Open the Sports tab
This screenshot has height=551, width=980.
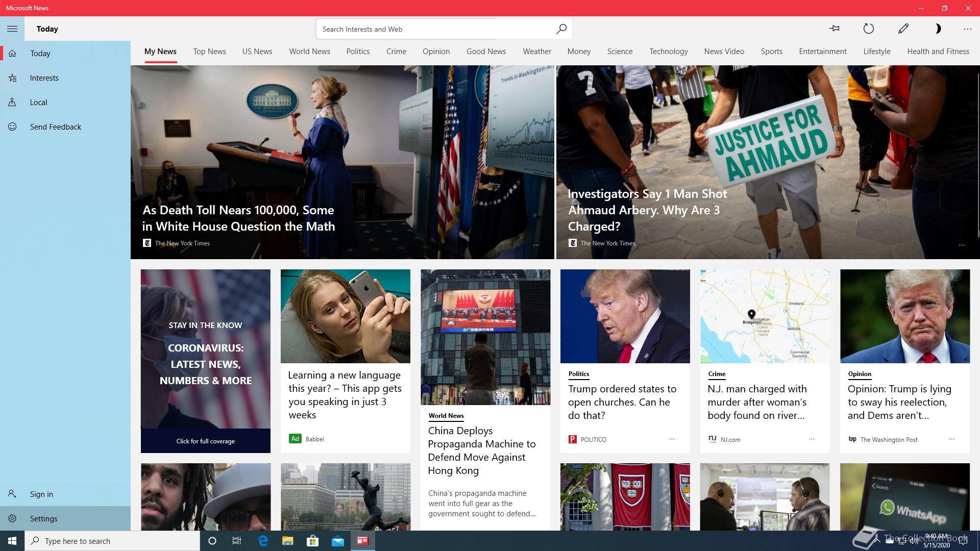tap(771, 52)
